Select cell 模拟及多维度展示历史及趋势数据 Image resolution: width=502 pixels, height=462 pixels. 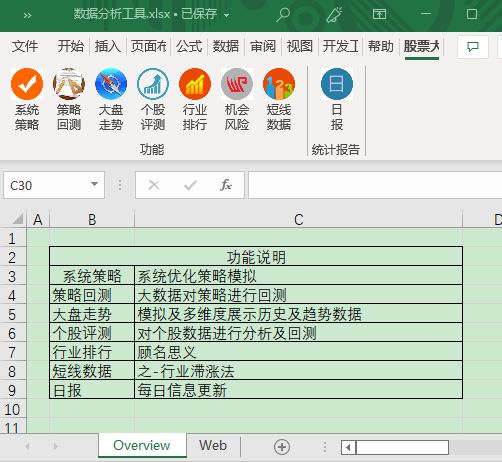(x=298, y=314)
